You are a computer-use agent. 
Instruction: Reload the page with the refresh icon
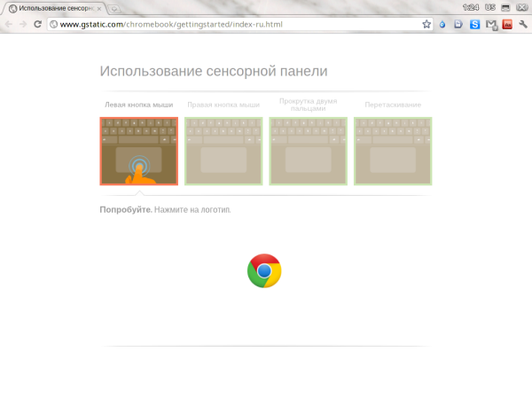[x=37, y=24]
